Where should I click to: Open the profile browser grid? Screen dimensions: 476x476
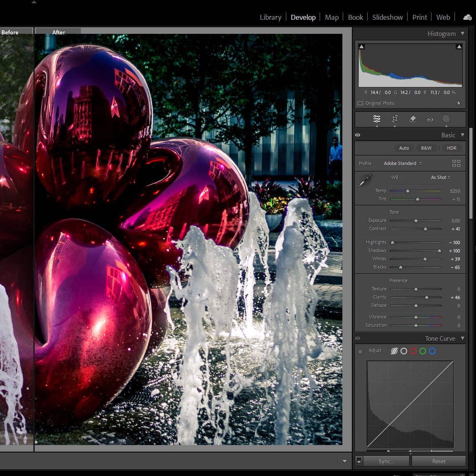click(456, 163)
